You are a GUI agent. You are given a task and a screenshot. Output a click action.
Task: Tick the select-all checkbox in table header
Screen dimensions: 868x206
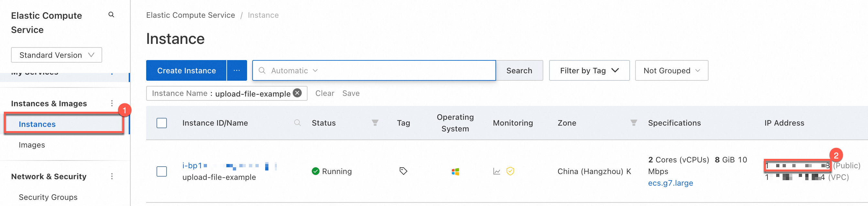[162, 123]
